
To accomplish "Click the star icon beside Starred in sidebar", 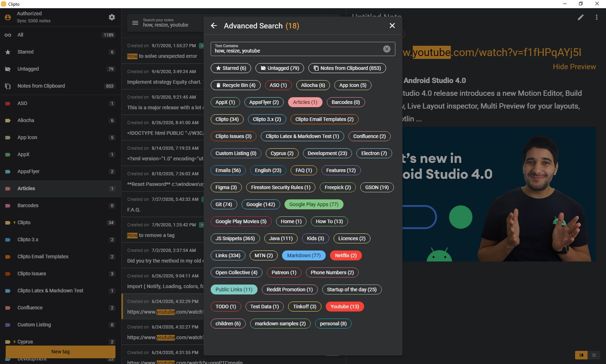I will [8, 52].
